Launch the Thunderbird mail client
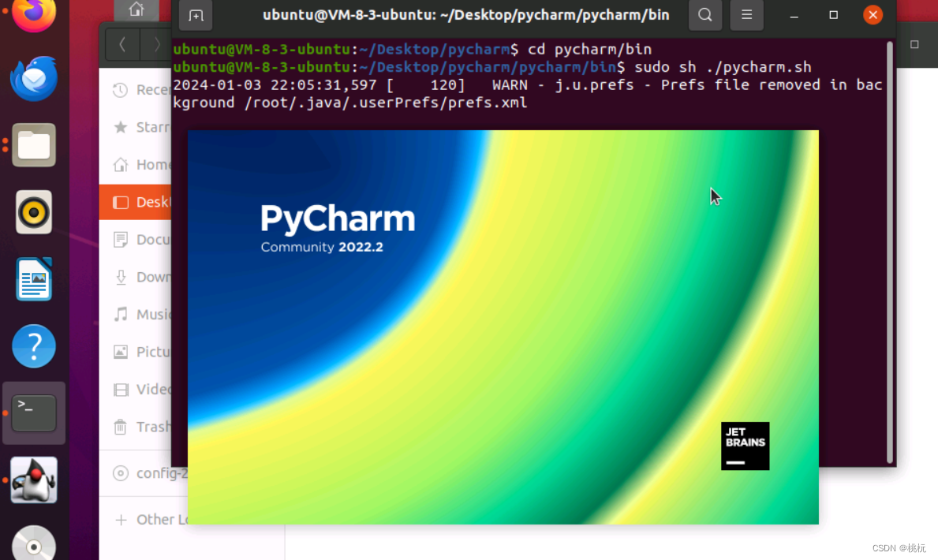The height and width of the screenshot is (560, 938). (32, 78)
